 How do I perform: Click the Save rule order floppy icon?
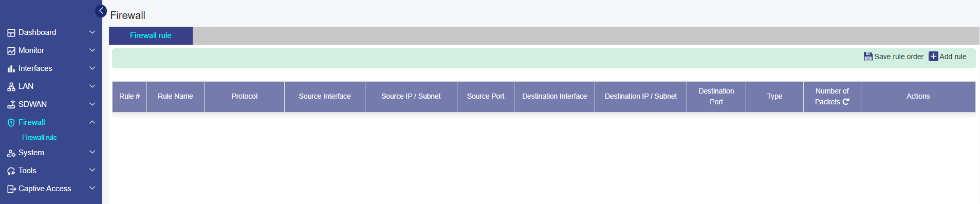(x=868, y=57)
